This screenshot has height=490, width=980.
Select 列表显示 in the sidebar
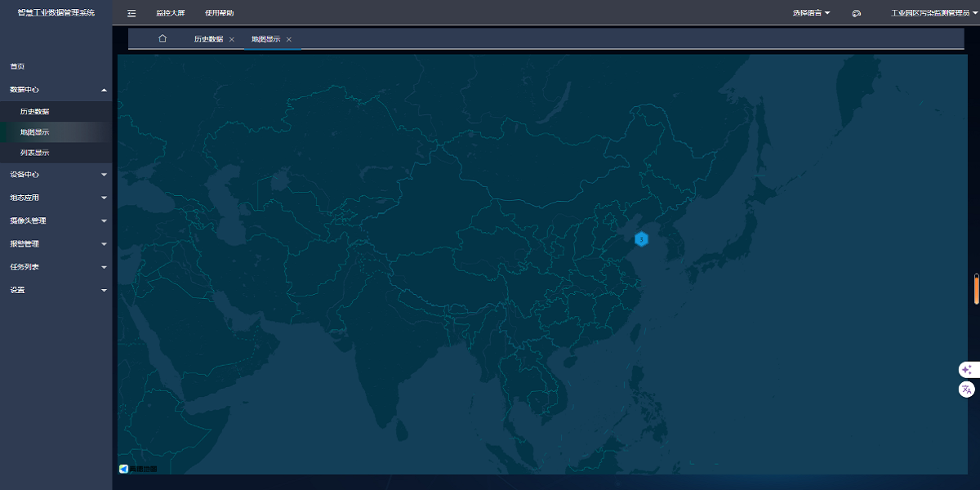(35, 153)
